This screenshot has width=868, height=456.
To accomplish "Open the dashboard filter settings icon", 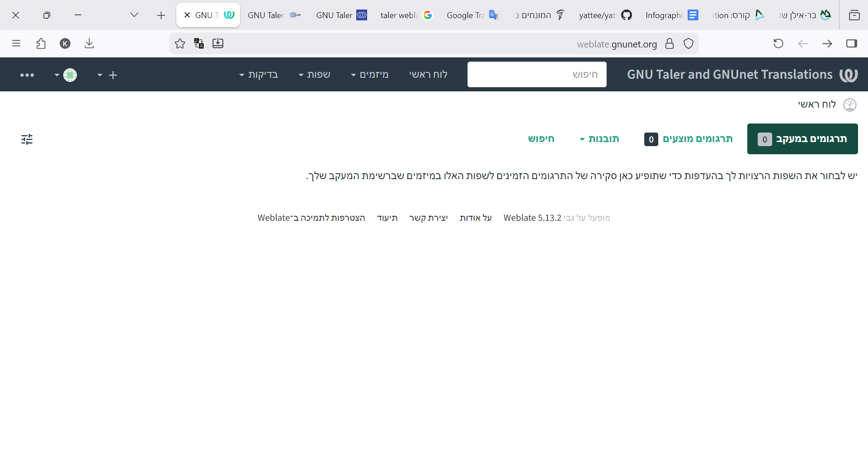I will 27,139.
